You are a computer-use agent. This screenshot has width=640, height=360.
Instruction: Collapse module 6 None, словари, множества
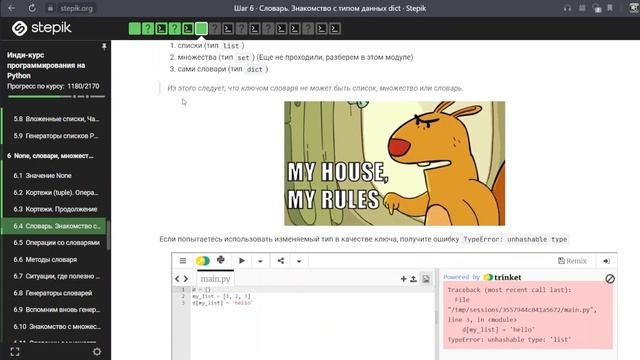[50, 156]
